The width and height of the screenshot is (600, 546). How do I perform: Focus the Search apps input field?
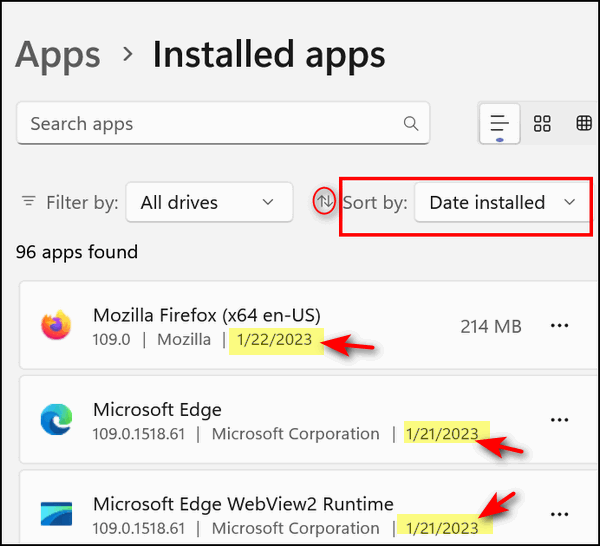[x=223, y=123]
